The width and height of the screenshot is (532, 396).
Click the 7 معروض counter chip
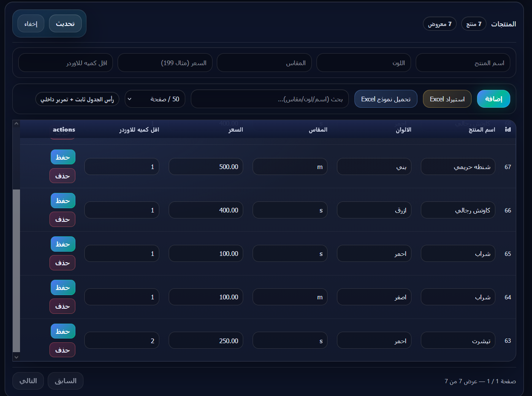coord(439,23)
